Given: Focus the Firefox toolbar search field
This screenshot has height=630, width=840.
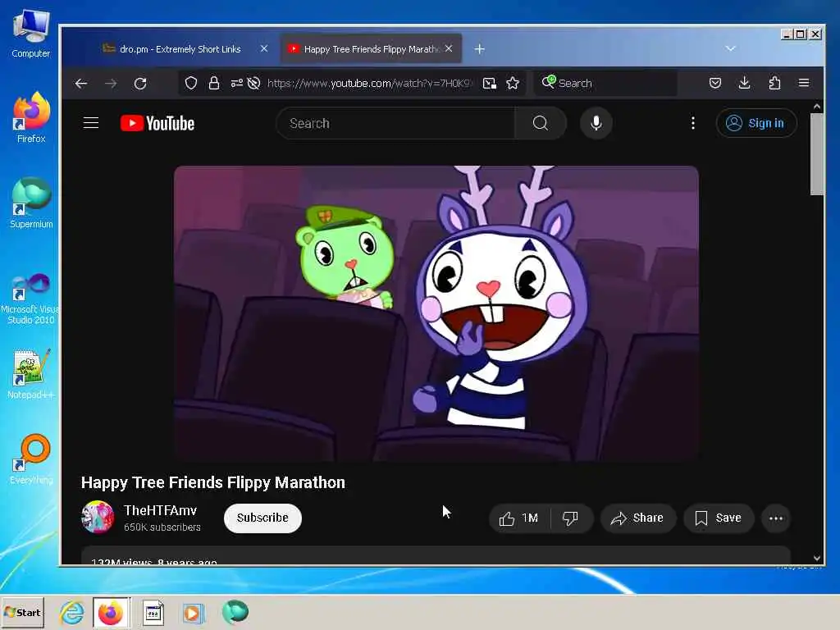Looking at the screenshot, I should click(x=605, y=83).
